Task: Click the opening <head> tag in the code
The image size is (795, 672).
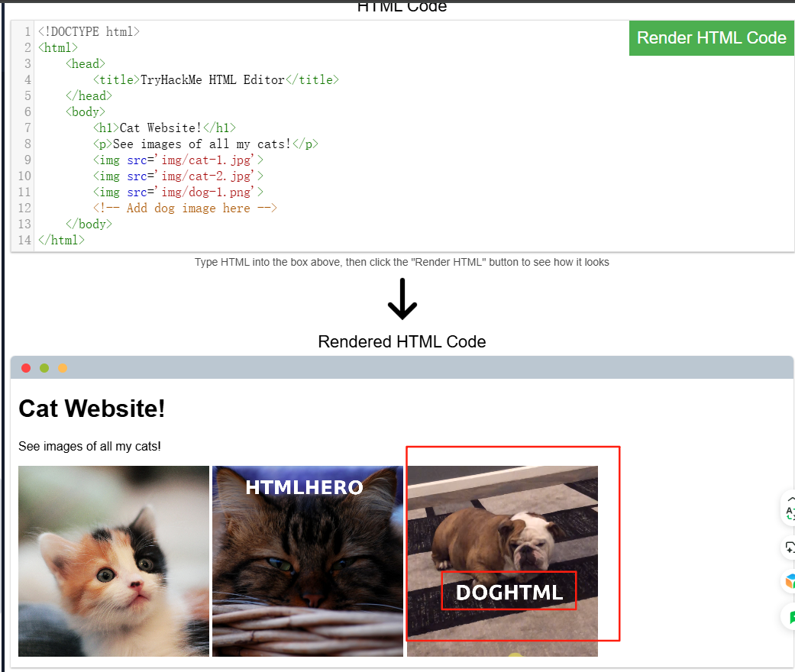Action: click(86, 64)
